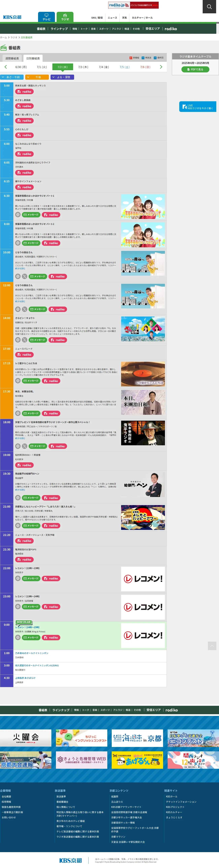Viewport: 219px width, 868px height.
Task: Select date 7/3 (木)
Action: tap(83, 67)
